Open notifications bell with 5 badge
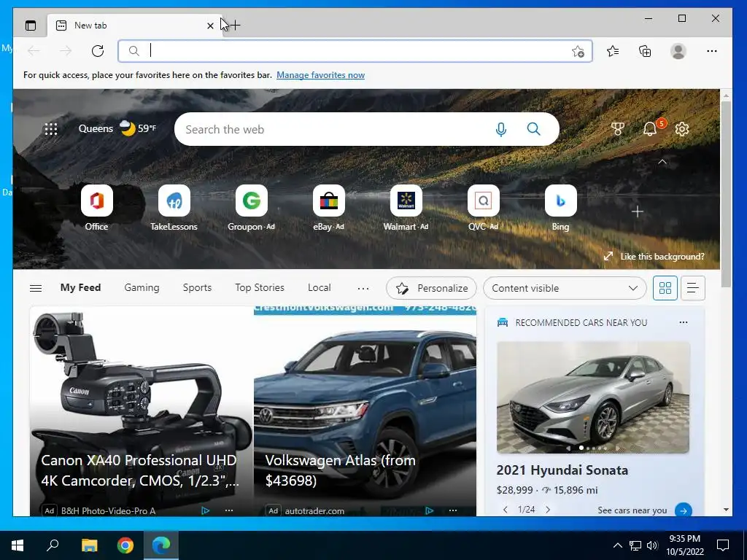The image size is (747, 560). [x=651, y=128]
